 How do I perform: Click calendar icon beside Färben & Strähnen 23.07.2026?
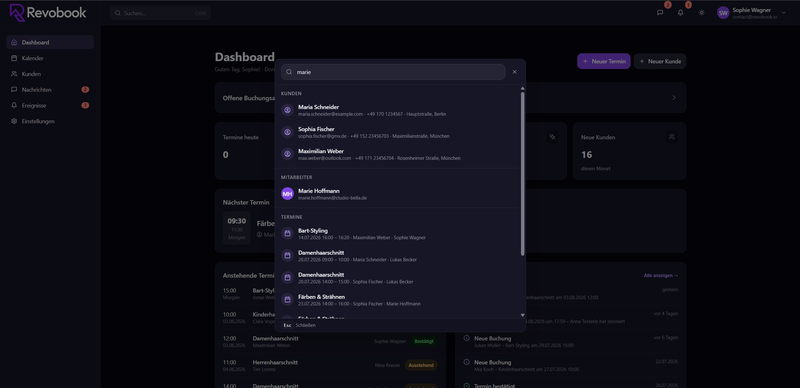[287, 300]
